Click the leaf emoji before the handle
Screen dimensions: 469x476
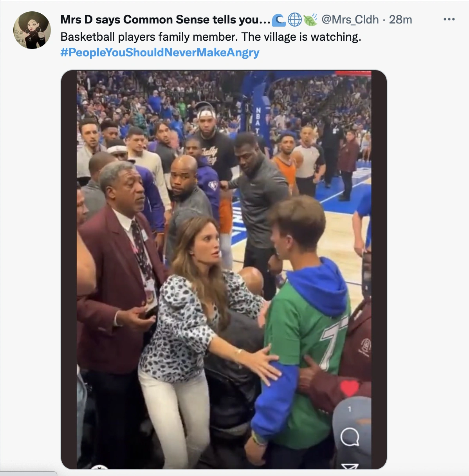click(310, 20)
